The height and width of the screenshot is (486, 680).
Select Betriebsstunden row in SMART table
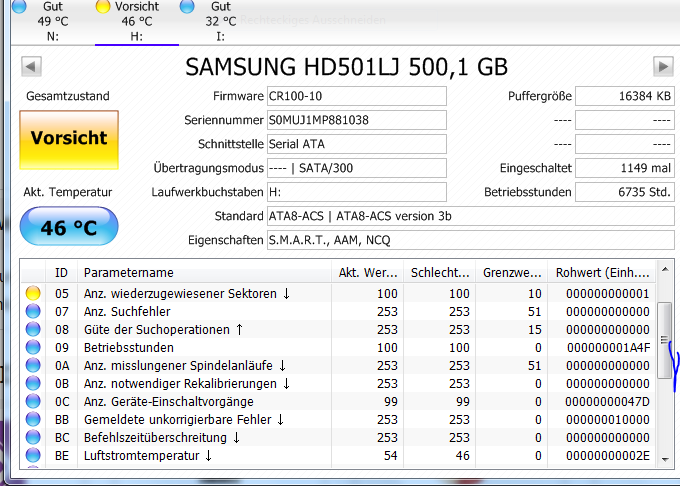[x=338, y=347]
